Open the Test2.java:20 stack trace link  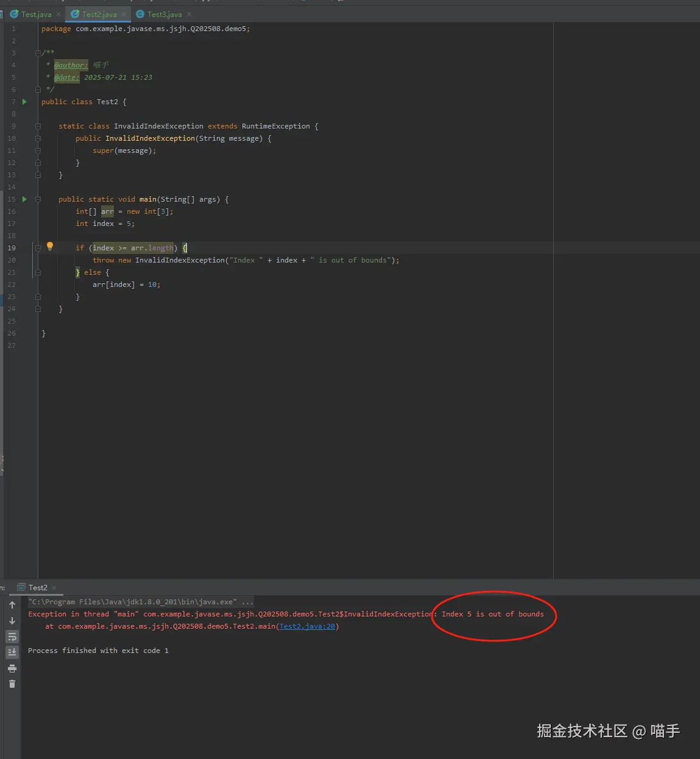tap(307, 626)
